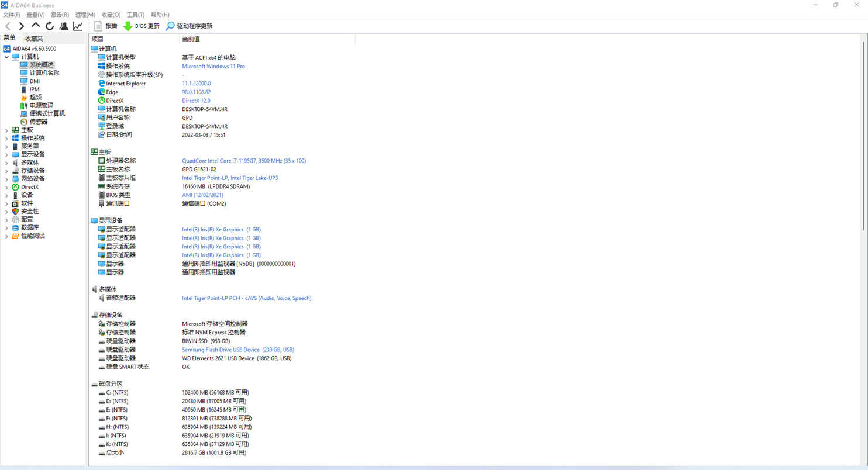Viewport: 868px width, 470px height.
Task: Open Intel Tiger Point-LP chipset link
Action: pos(230,178)
